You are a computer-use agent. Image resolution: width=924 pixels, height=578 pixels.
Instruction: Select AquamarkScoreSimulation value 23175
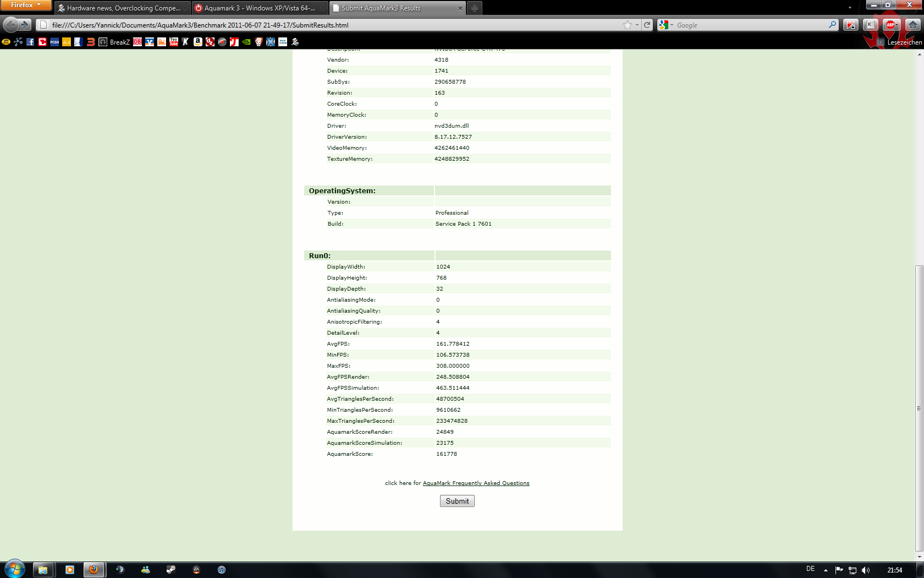pyautogui.click(x=445, y=443)
